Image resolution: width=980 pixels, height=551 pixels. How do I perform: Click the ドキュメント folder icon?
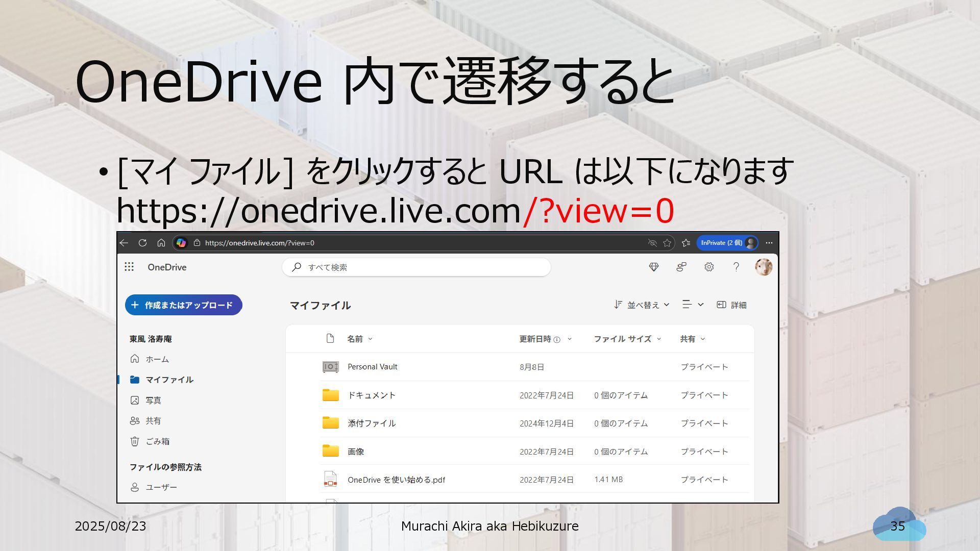click(x=330, y=395)
